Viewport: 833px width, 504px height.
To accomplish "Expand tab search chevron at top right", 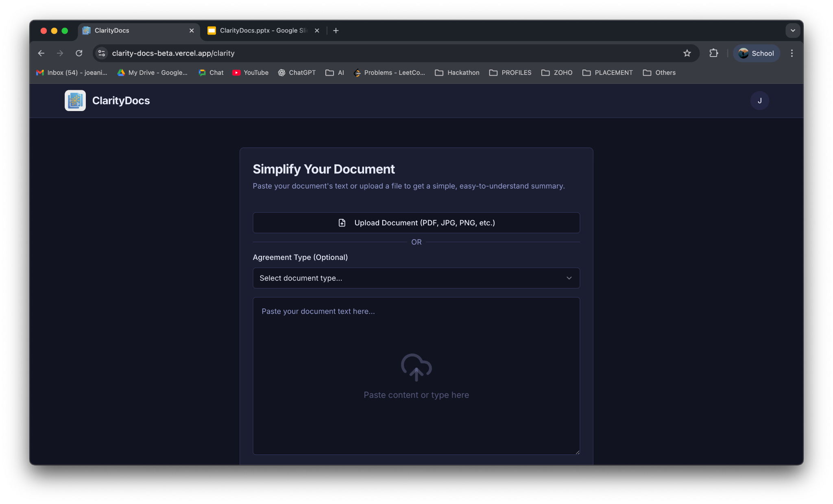I will pos(792,31).
